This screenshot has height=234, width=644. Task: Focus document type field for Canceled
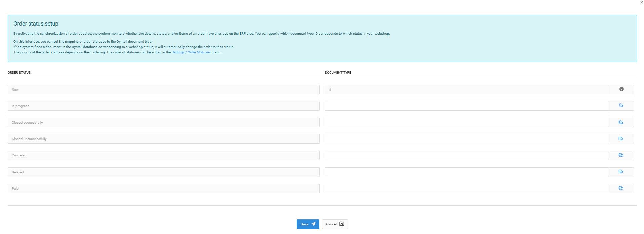pos(467,155)
